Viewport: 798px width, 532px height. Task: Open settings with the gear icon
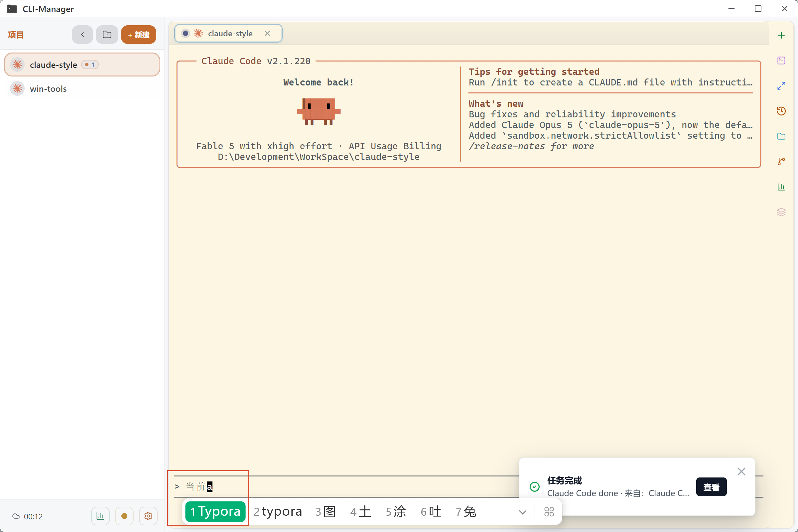pos(148,516)
